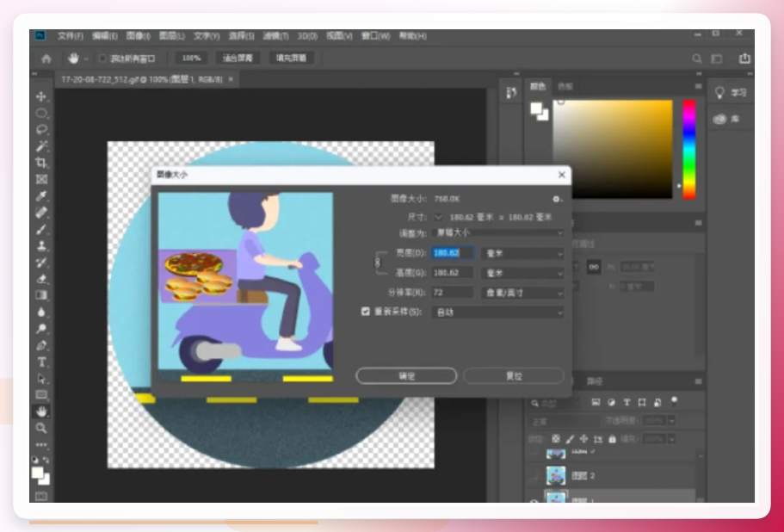Select the Hand tool in the left toolbar
The width and height of the screenshot is (784, 532).
41,411
